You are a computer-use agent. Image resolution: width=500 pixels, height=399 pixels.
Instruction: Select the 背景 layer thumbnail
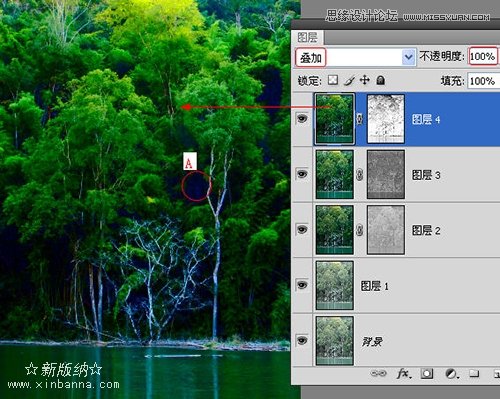335,341
